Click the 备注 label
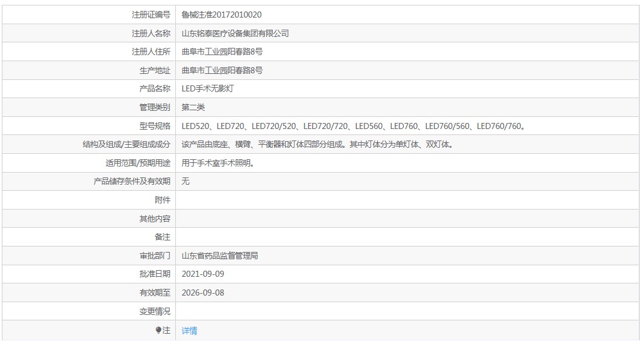The image size is (644, 344). [163, 237]
